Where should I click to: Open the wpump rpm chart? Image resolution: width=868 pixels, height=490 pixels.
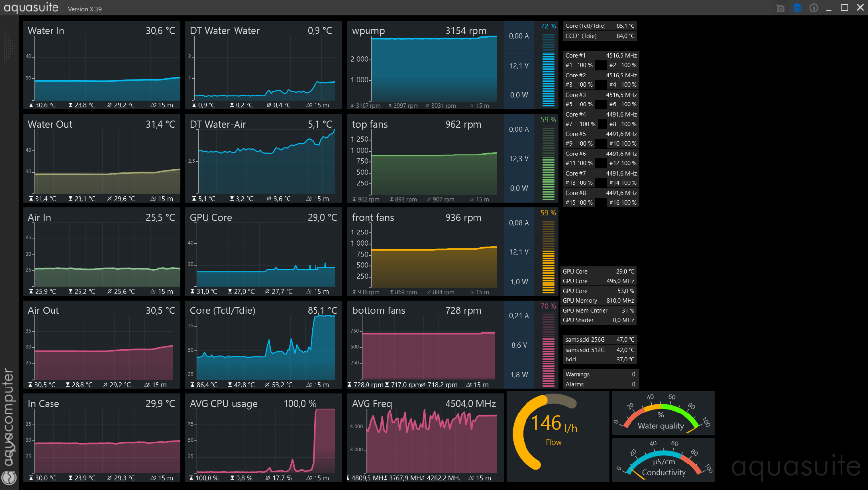tap(425, 65)
